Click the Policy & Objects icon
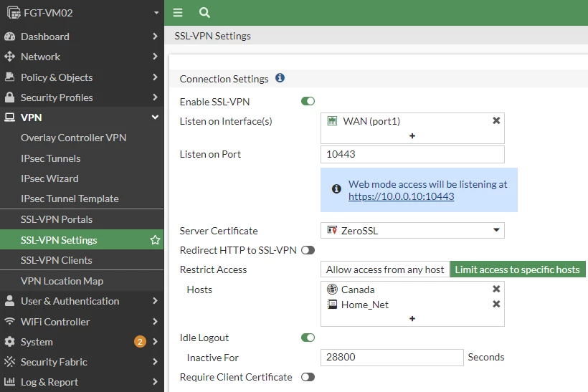Viewport: 588px width, 392px height. (10, 77)
